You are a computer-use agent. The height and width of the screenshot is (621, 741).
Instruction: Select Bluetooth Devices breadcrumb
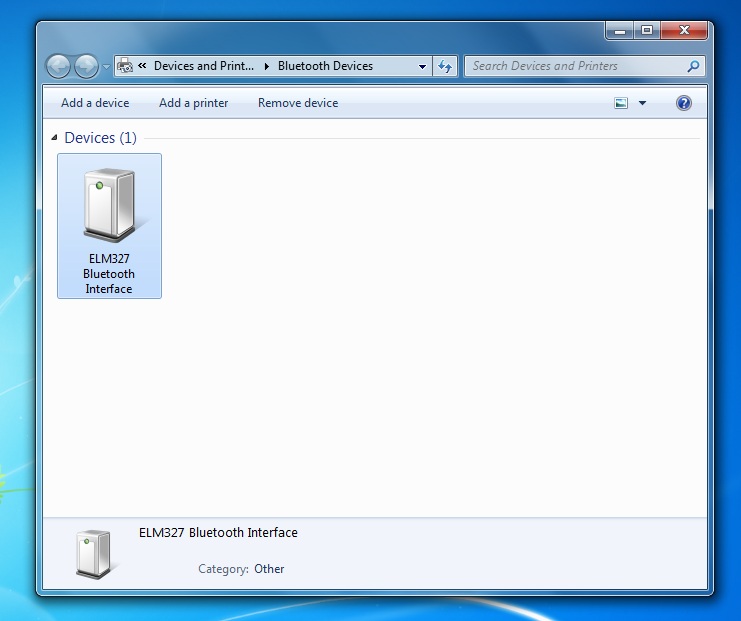325,66
